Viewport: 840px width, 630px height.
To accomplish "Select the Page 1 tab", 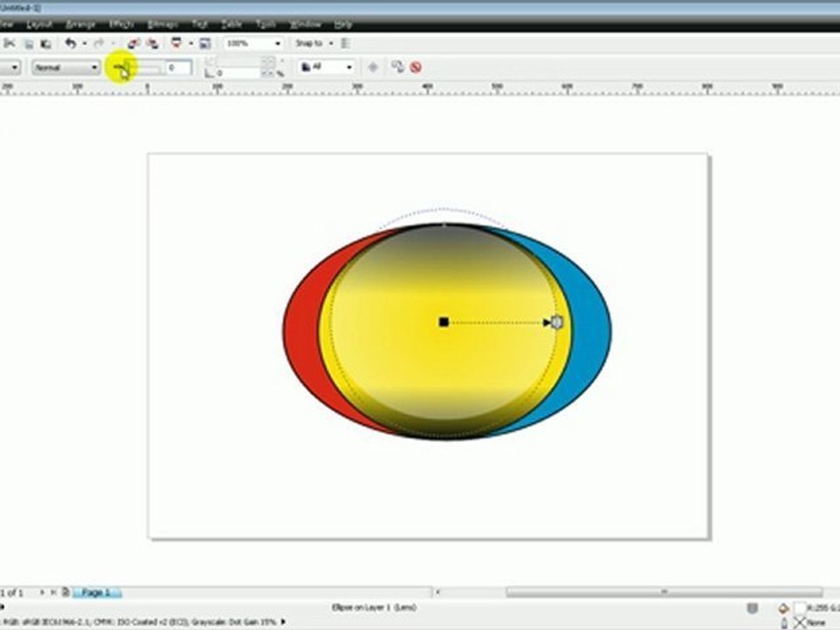I will pos(97,592).
